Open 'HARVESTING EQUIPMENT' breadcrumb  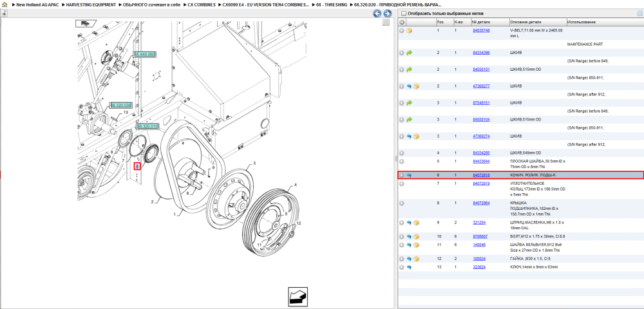[91, 5]
